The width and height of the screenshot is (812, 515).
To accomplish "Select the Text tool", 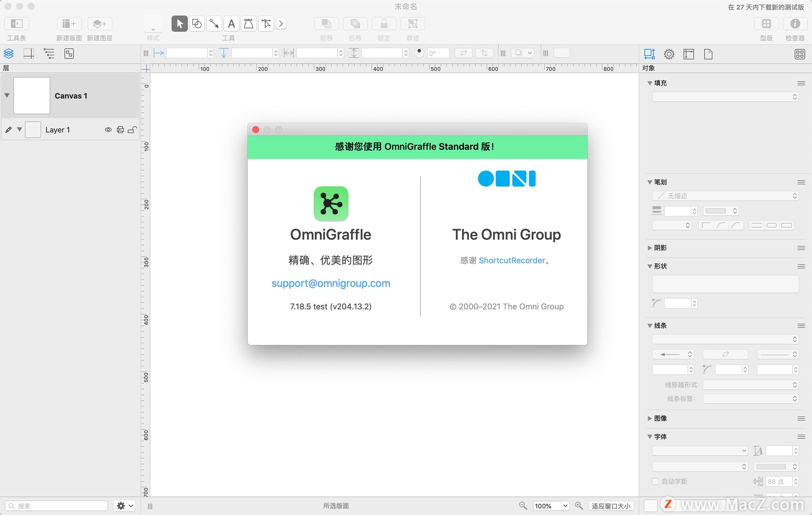I will click(231, 24).
